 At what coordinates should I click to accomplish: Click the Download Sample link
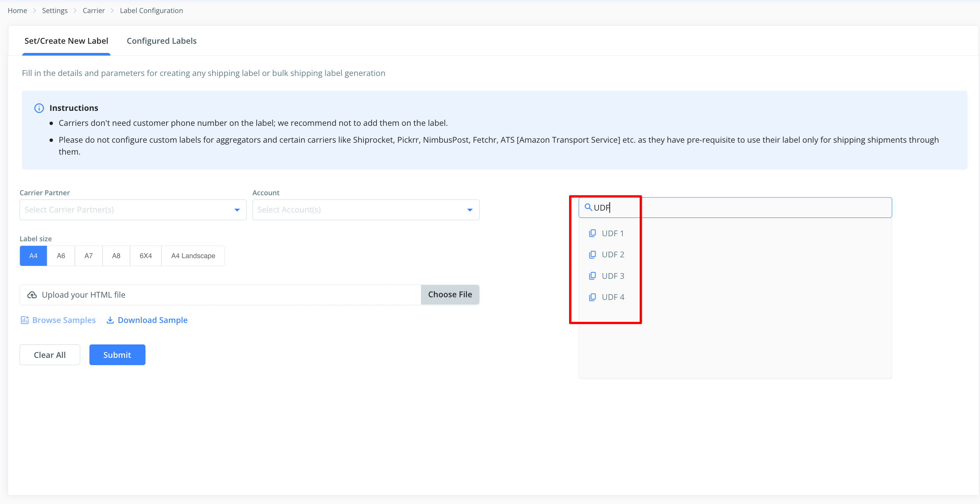point(152,320)
